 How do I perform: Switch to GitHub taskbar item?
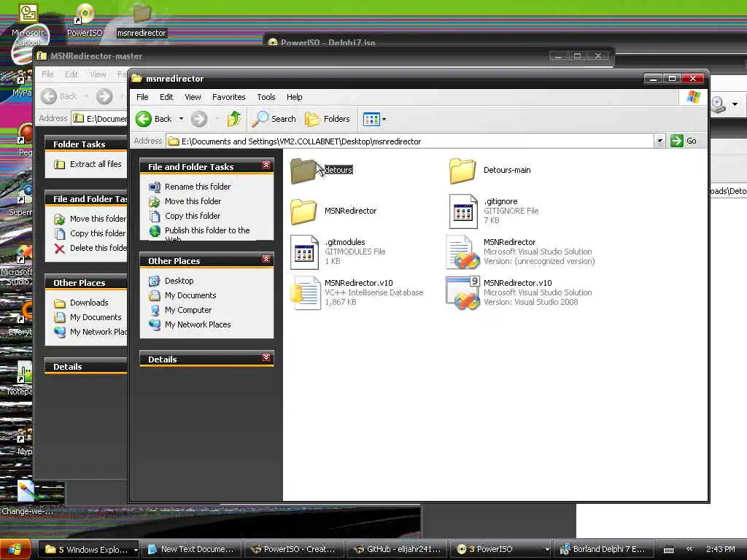[x=398, y=550]
